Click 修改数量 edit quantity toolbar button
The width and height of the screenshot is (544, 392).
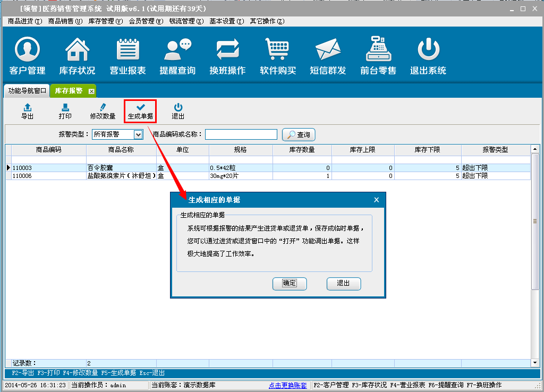103,112
